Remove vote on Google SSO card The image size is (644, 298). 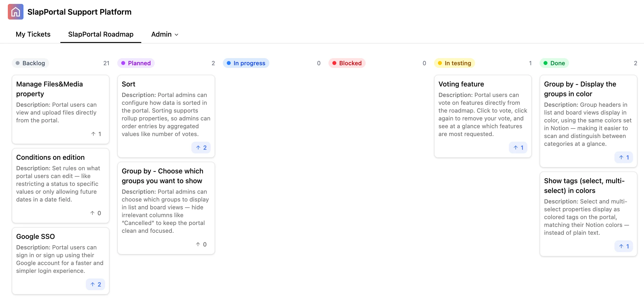(96, 284)
